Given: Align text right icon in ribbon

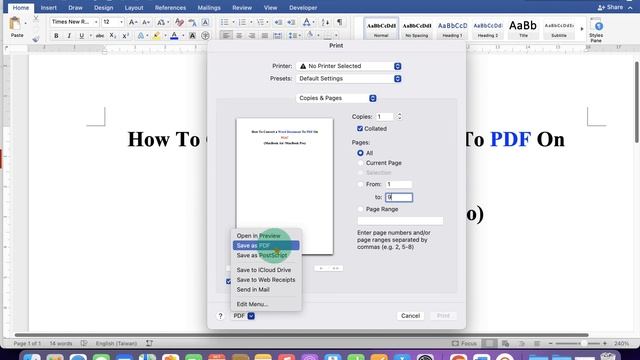Looking at the screenshot, I should click(x=252, y=36).
